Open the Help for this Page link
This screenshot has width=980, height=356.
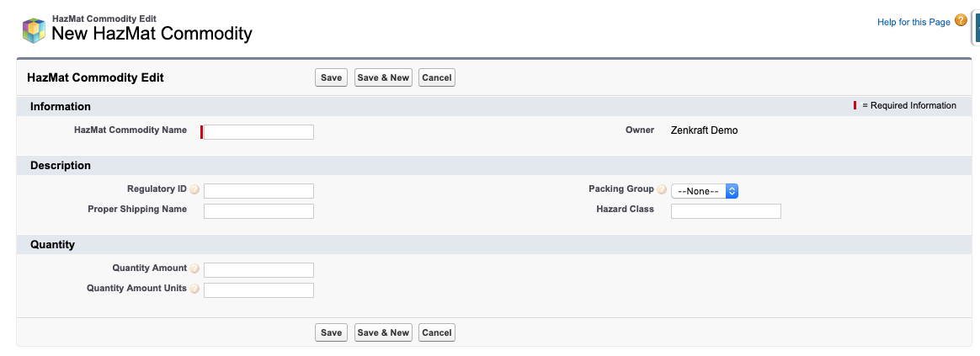tap(913, 22)
